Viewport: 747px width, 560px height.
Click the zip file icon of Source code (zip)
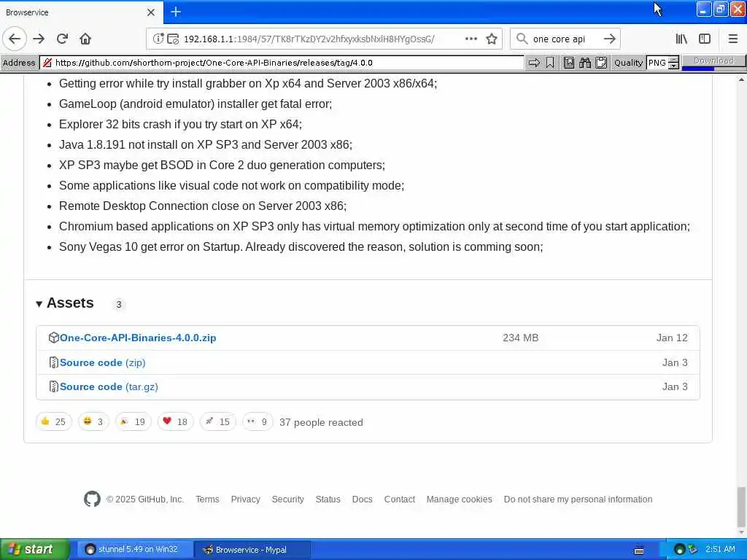[x=53, y=362]
